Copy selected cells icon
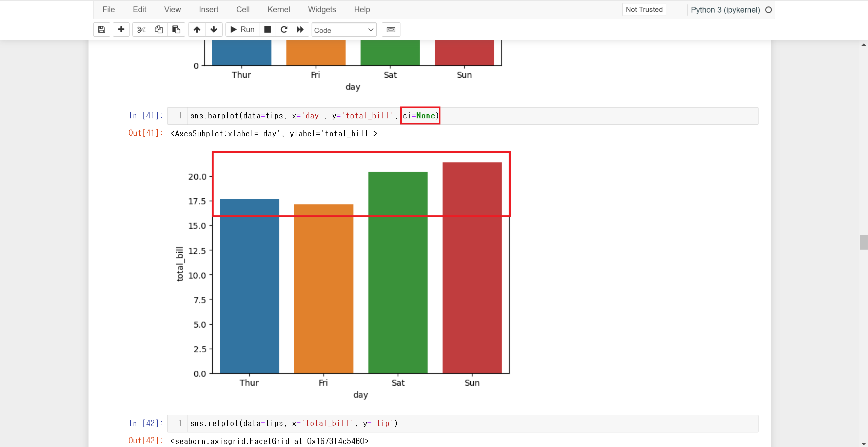This screenshot has width=868, height=447. (x=159, y=30)
